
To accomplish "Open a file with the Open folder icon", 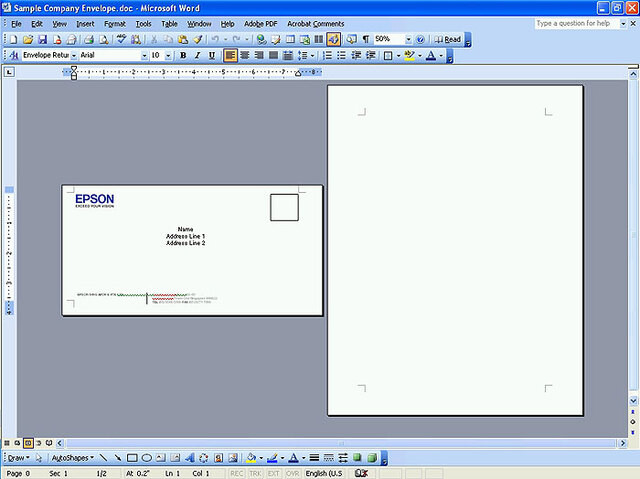I will 28,40.
